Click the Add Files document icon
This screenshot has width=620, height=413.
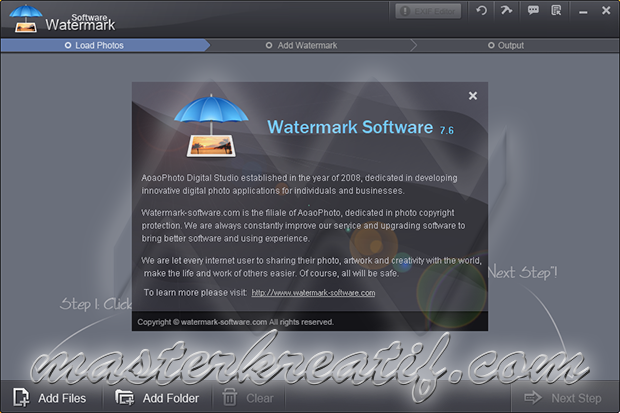pyautogui.click(x=21, y=397)
